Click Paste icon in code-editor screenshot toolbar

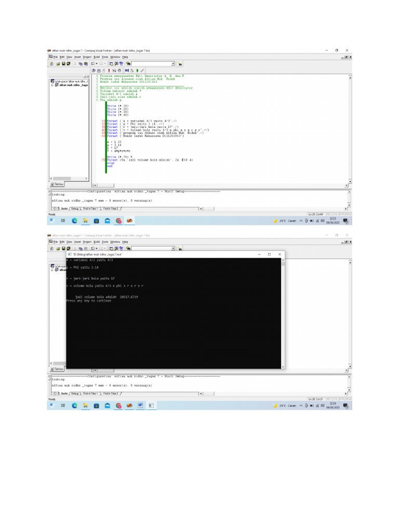coord(86,63)
